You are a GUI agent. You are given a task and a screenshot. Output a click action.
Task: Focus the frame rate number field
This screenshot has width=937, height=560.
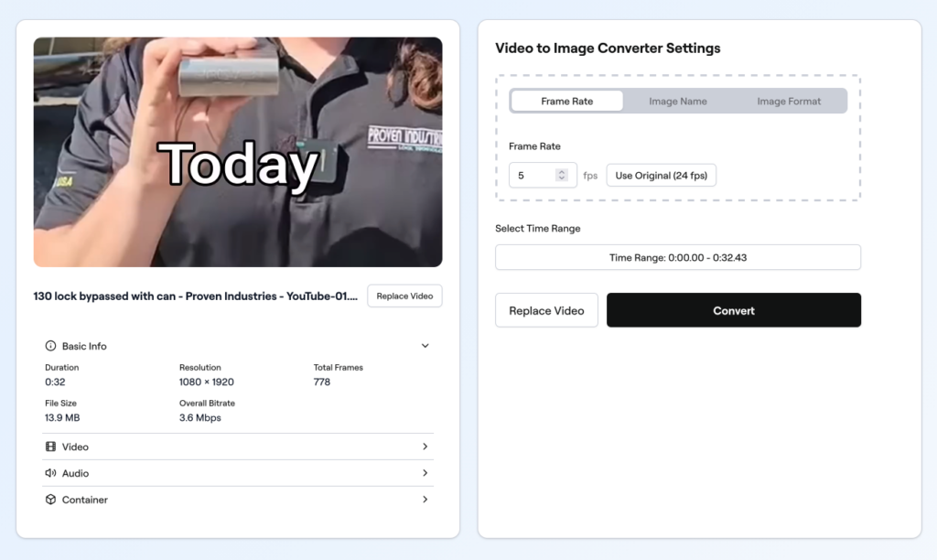click(x=533, y=176)
